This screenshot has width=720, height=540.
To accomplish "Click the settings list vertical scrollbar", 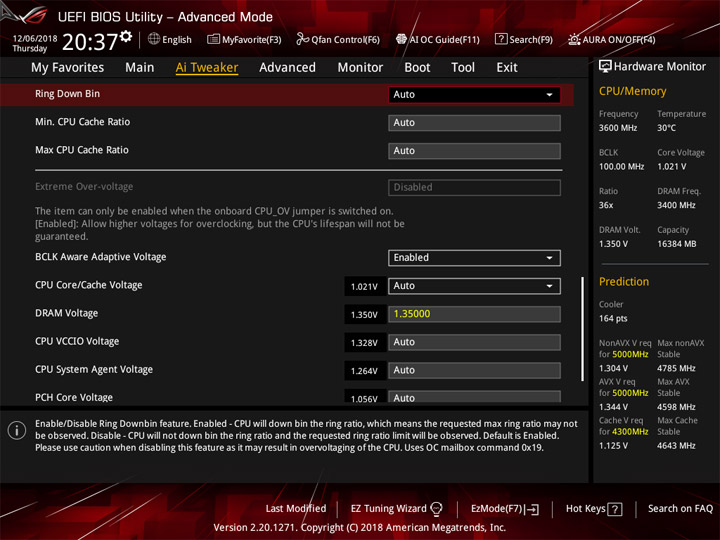I will [583, 329].
